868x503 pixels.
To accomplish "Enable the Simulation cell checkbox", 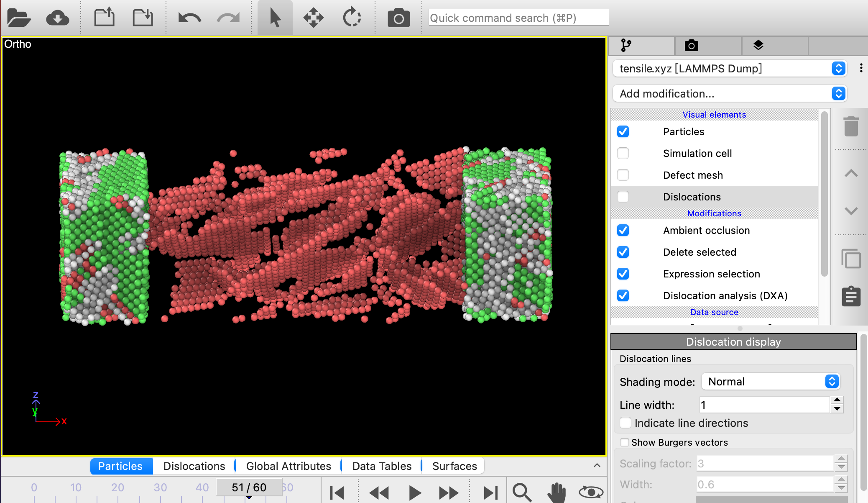I will point(623,153).
